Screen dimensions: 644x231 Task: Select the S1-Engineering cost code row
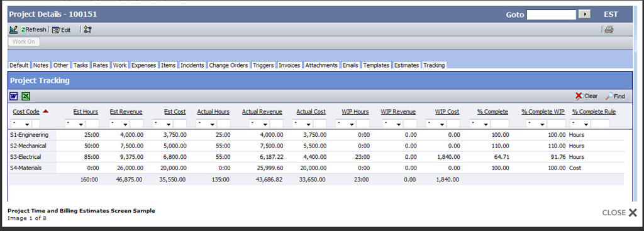pos(316,135)
